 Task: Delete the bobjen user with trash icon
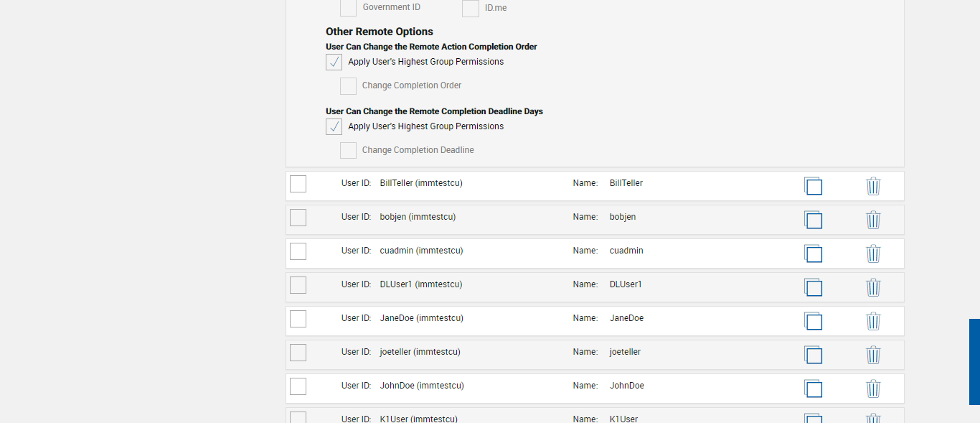pyautogui.click(x=873, y=220)
